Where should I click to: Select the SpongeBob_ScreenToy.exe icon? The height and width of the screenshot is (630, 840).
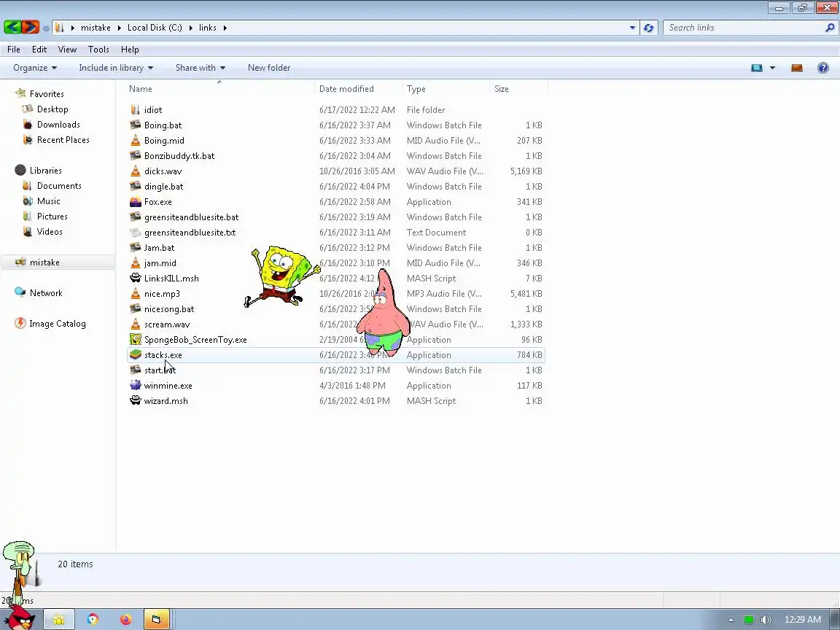(x=136, y=340)
